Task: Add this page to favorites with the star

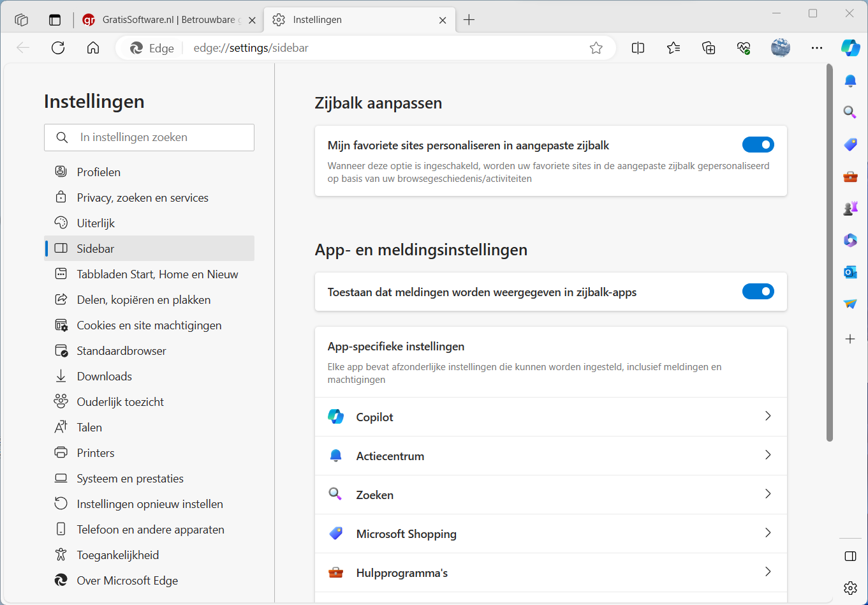Action: click(x=596, y=48)
